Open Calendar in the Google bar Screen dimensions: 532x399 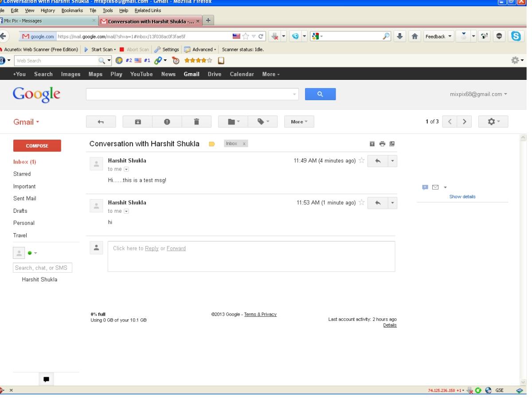[242, 74]
